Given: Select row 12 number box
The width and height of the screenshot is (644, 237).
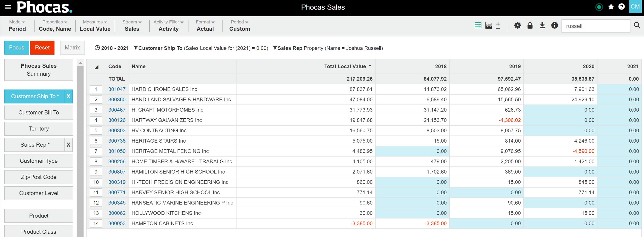Looking at the screenshot, I should click(x=96, y=203).
